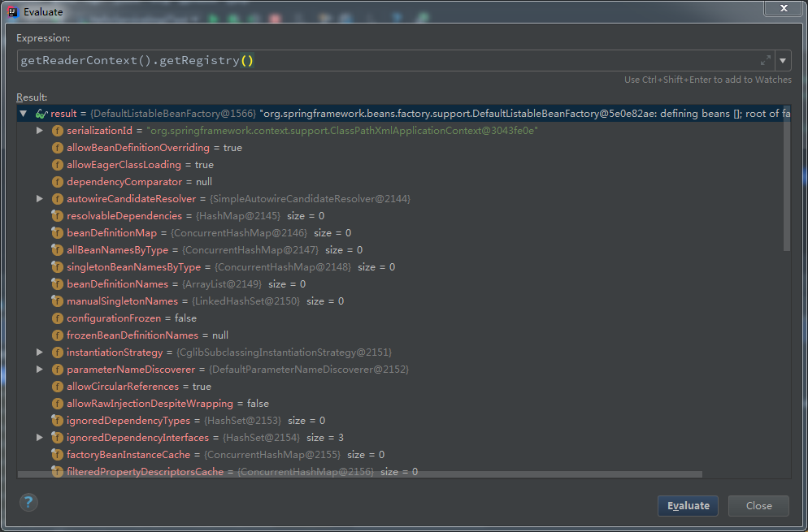Click the field icon of allowEagerClassLoading
Screen dimensions: 808x532
(57, 165)
